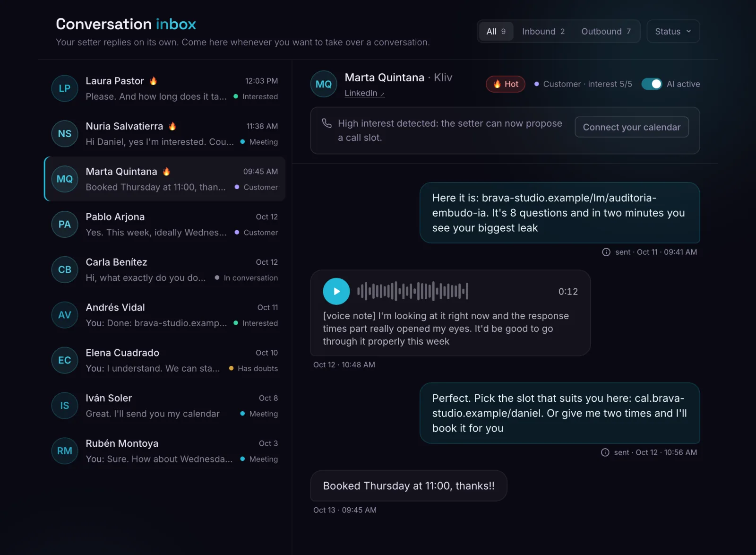Click the 'Interested' status on Laura Pastor's row
Viewport: 756px width, 555px height.
(256, 96)
